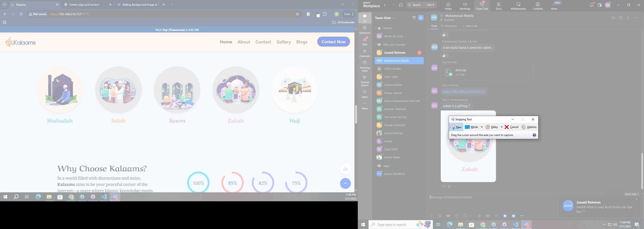
Task: Open the Zoom history clock icon
Action: coord(401,5)
